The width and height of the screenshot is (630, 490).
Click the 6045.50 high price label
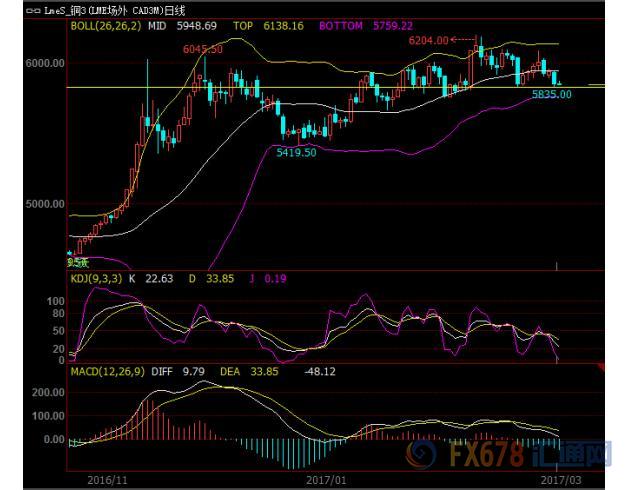pos(203,49)
